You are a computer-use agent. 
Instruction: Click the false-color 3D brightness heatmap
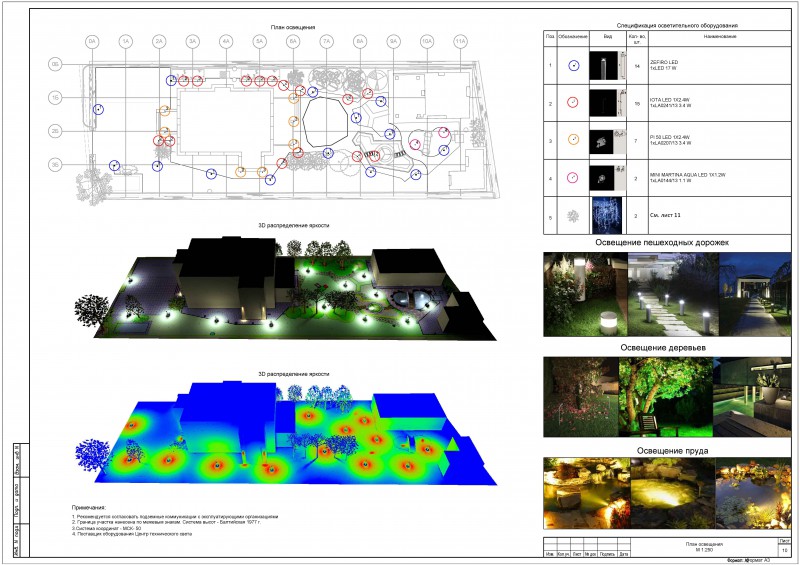pos(286,433)
